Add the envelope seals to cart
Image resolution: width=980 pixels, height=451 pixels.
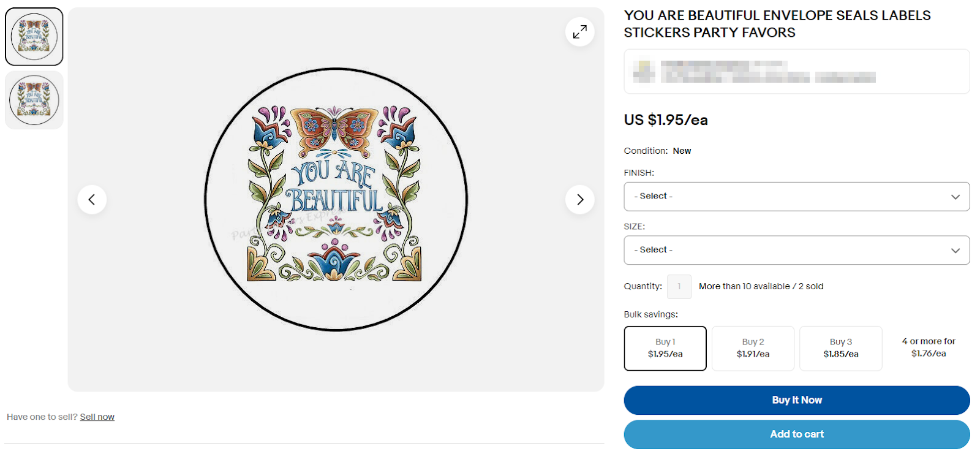pyautogui.click(x=796, y=434)
